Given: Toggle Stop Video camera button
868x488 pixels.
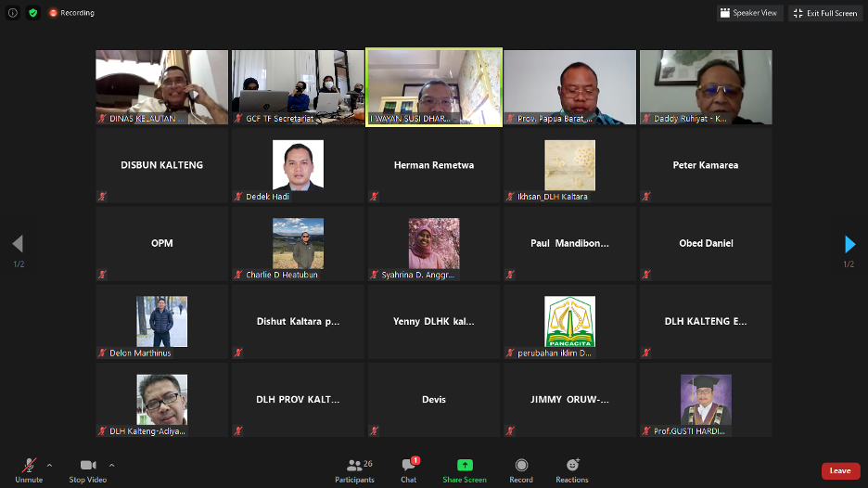Looking at the screenshot, I should pos(88,469).
